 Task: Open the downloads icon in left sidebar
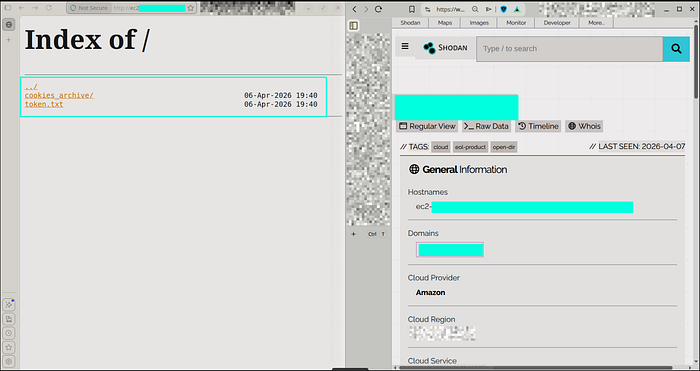pos(9,319)
